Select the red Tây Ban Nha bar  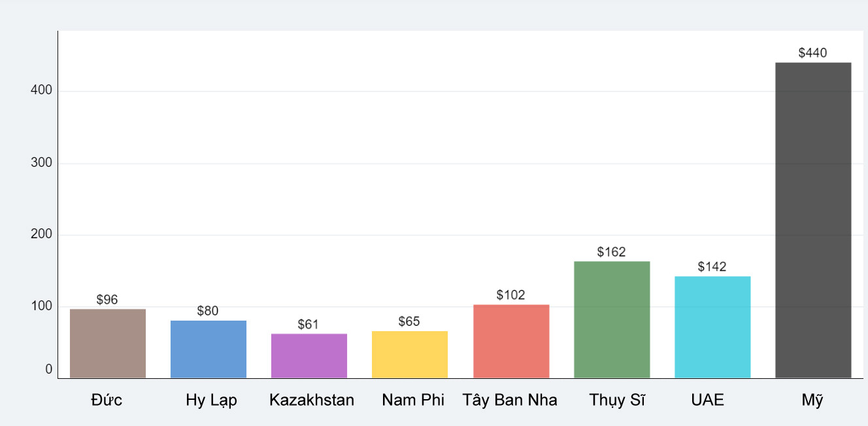511,342
